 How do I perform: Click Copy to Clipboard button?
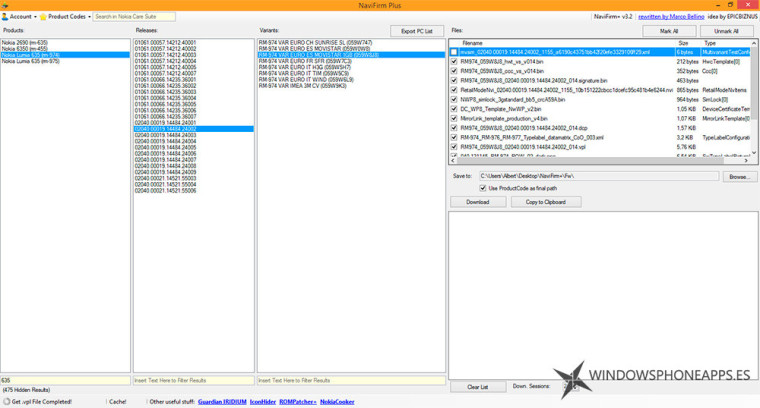coord(546,202)
